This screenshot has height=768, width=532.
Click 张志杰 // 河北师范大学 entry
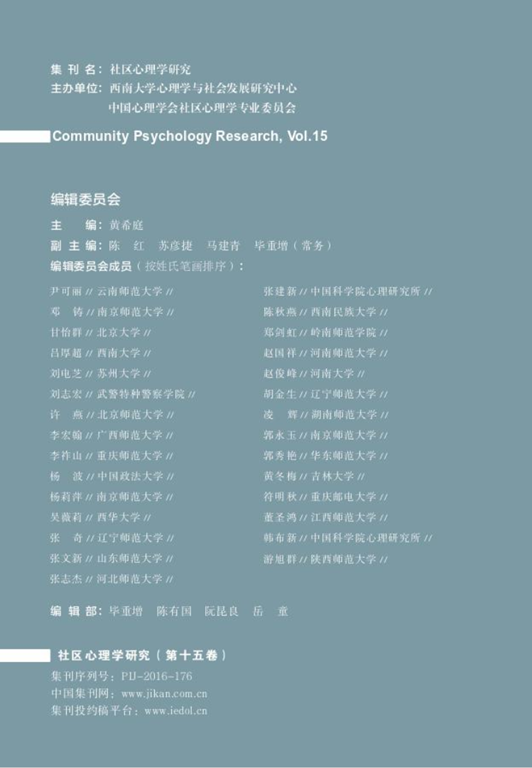point(112,579)
